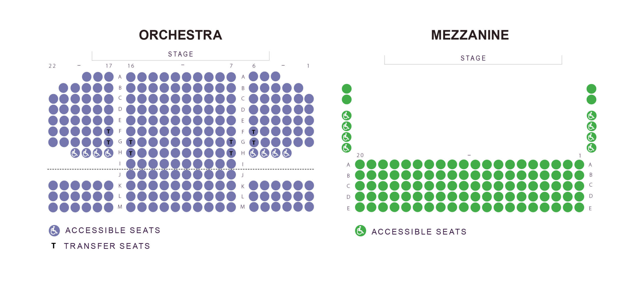Choose leftmost wheelchair seat in orchestra row H

(x=75, y=153)
